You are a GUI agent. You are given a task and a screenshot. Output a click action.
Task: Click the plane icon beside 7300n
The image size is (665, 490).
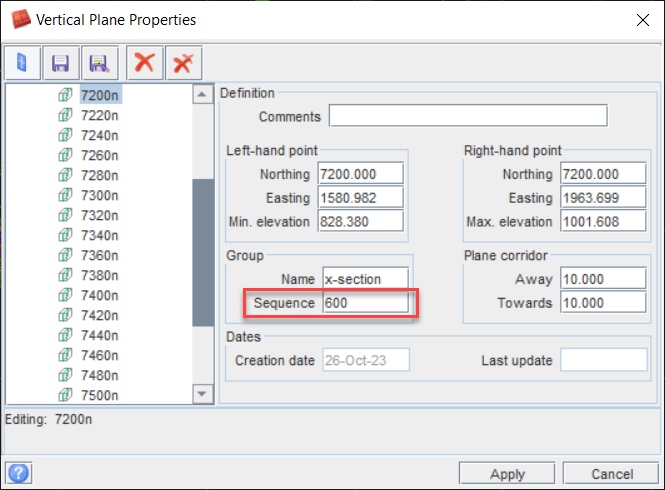[x=66, y=195]
